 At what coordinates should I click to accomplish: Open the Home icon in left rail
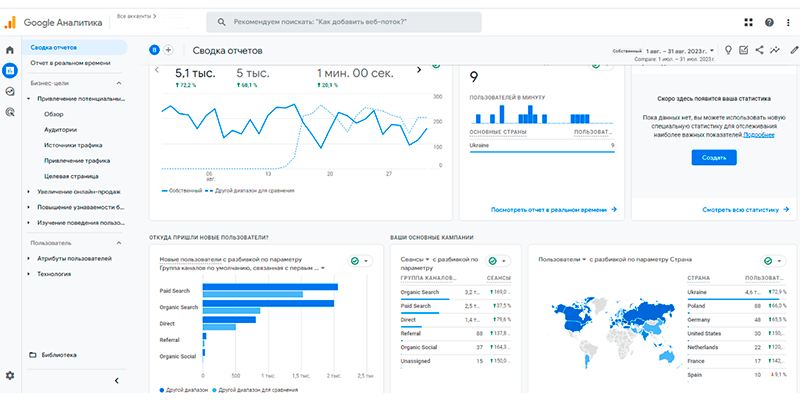click(x=10, y=50)
